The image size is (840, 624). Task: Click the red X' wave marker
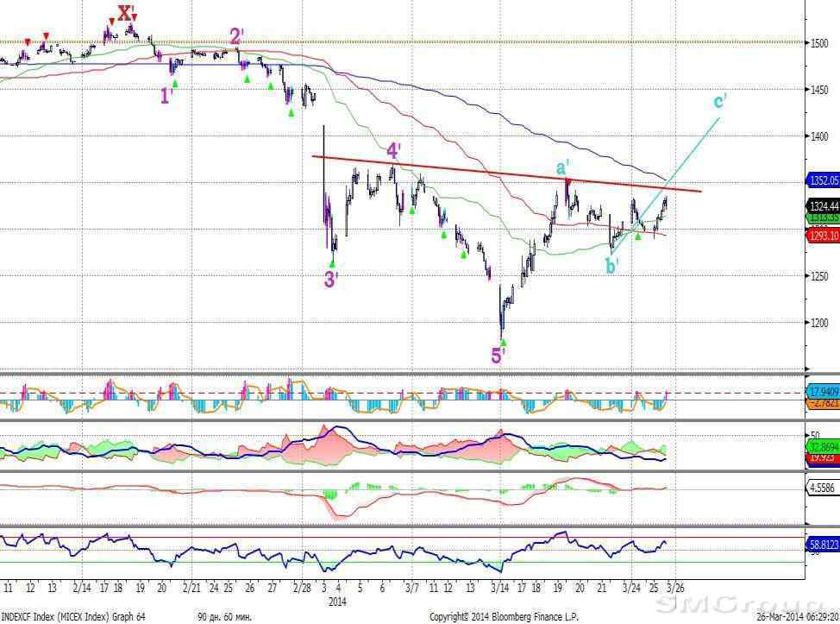click(126, 13)
